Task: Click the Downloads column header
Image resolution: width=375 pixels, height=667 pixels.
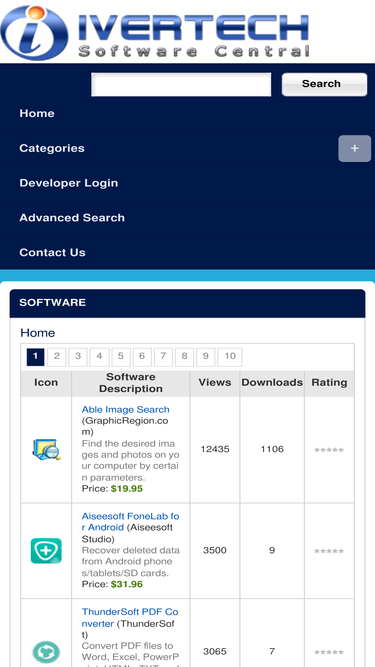Action: click(x=272, y=382)
